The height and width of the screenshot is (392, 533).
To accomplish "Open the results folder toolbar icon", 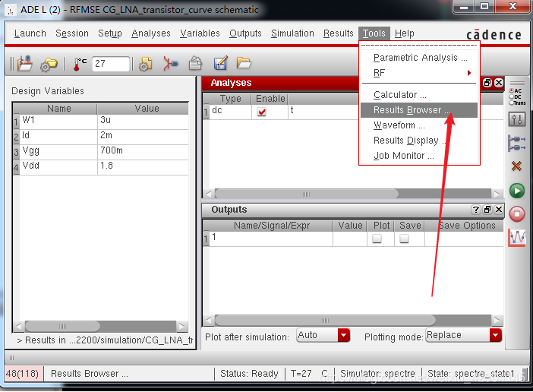I will (x=244, y=63).
